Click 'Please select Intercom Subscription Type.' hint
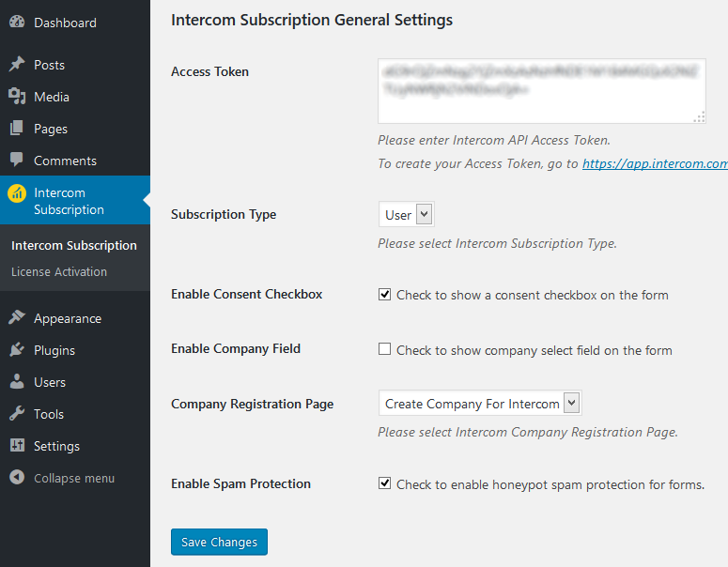The image size is (728, 567). (497, 243)
